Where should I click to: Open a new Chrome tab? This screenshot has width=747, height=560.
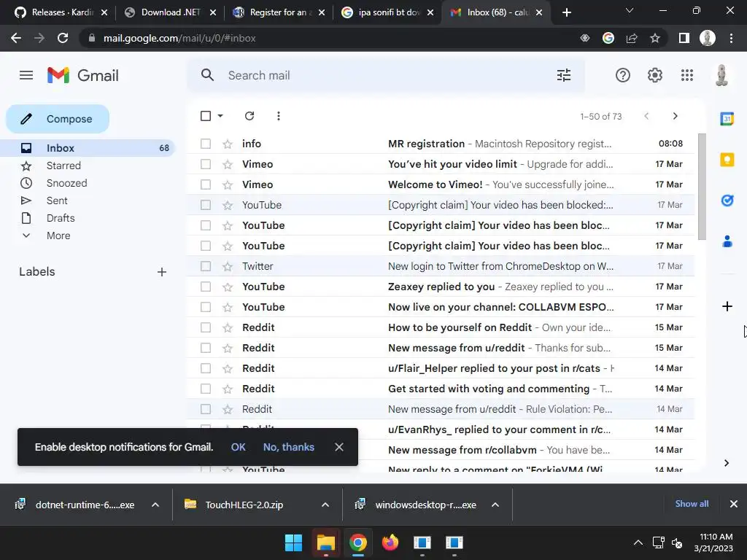pos(566,12)
